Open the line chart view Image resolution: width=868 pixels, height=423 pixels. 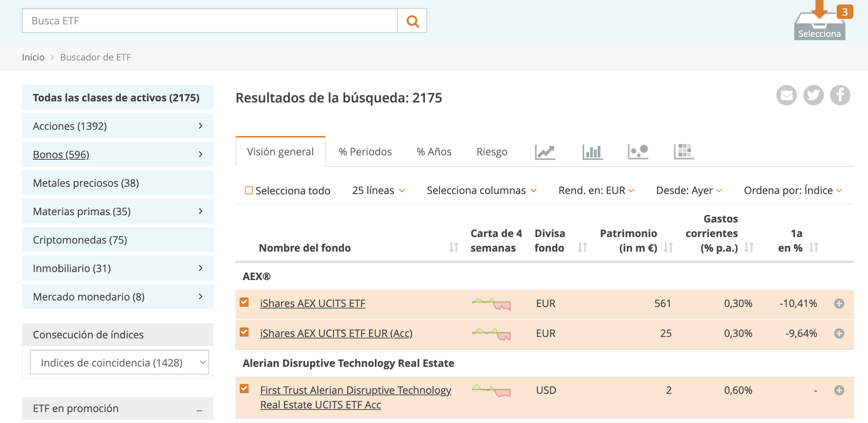tap(545, 152)
